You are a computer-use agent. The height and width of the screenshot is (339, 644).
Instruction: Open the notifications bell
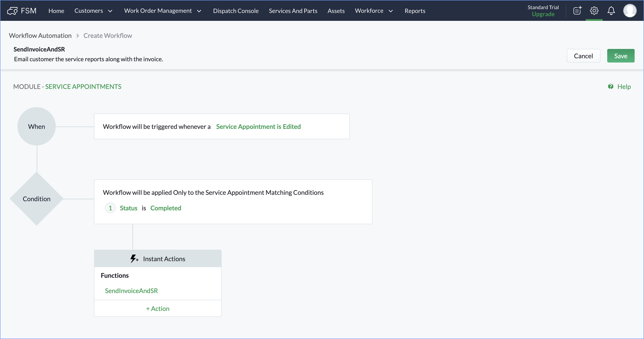pos(611,11)
